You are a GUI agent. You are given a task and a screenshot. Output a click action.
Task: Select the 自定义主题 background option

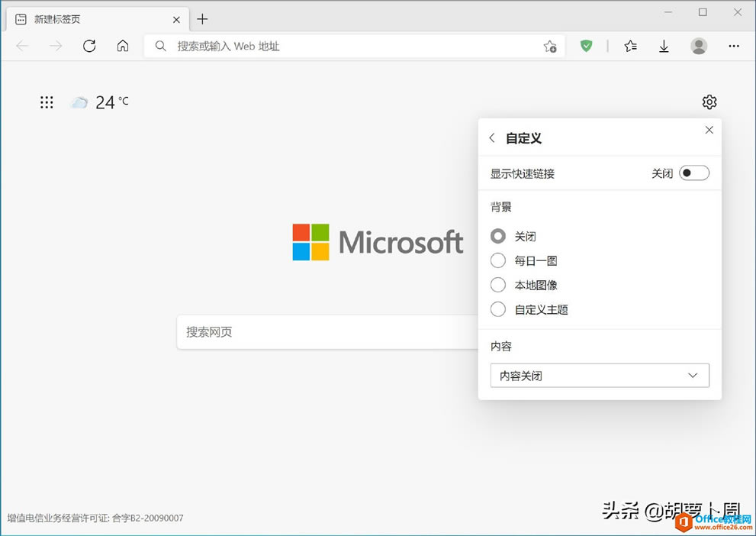coord(498,309)
